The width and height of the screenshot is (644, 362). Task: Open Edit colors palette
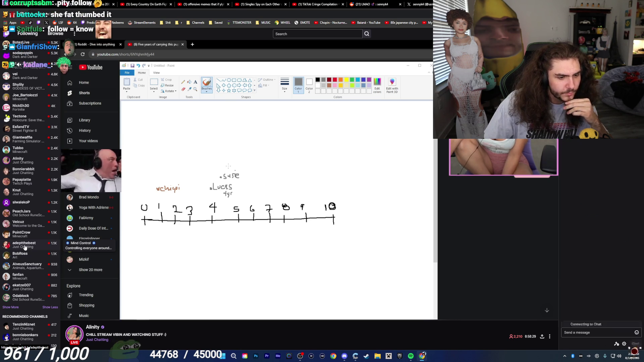coord(377,85)
